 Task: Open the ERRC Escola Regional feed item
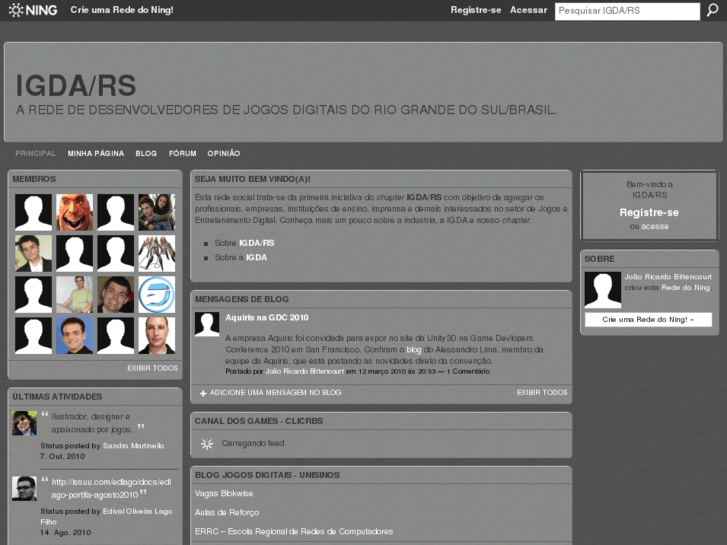pyautogui.click(x=294, y=532)
